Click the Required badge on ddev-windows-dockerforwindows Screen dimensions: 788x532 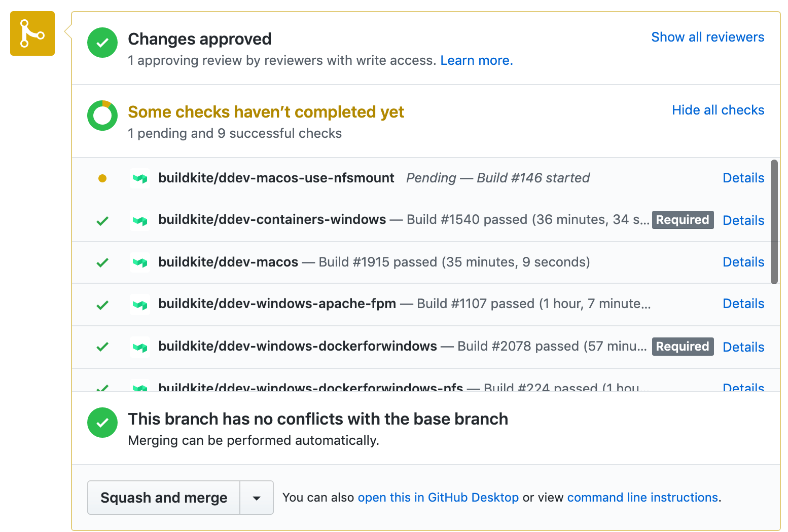coord(683,347)
